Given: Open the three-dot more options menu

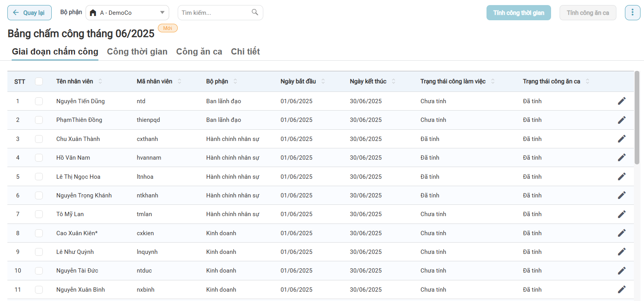Looking at the screenshot, I should pos(632,12).
